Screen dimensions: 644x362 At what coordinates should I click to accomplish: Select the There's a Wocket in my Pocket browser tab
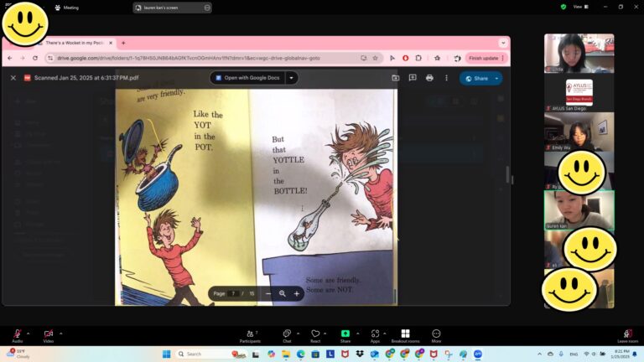point(74,43)
